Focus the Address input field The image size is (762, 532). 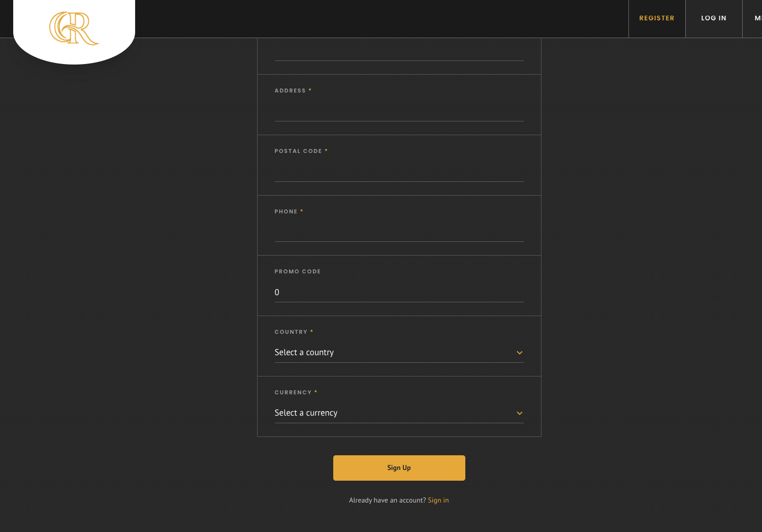(x=399, y=111)
